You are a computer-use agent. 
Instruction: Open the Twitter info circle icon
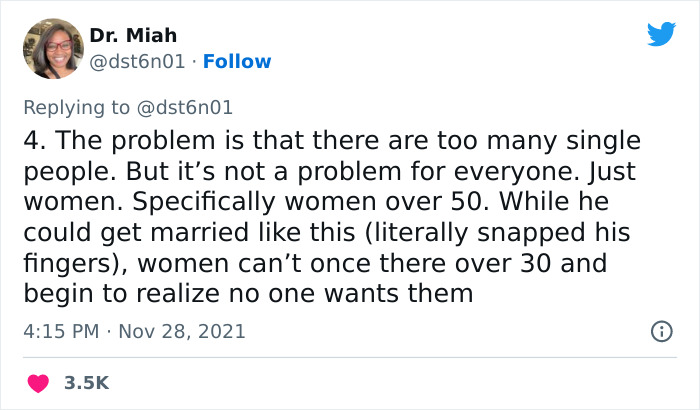pyautogui.click(x=661, y=331)
